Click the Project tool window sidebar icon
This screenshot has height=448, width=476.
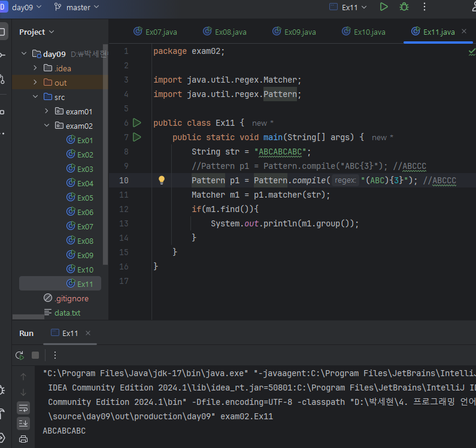[x=2, y=32]
